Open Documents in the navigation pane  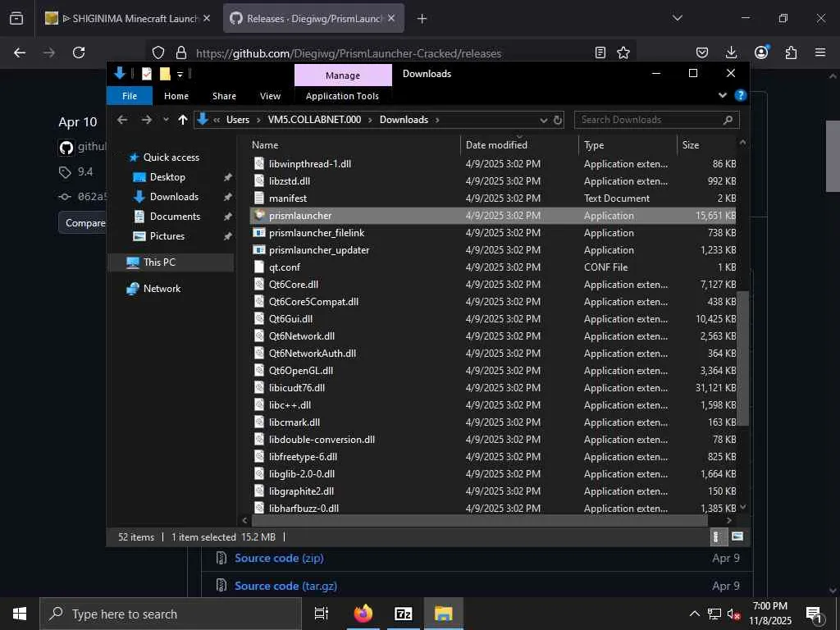pyautogui.click(x=175, y=217)
